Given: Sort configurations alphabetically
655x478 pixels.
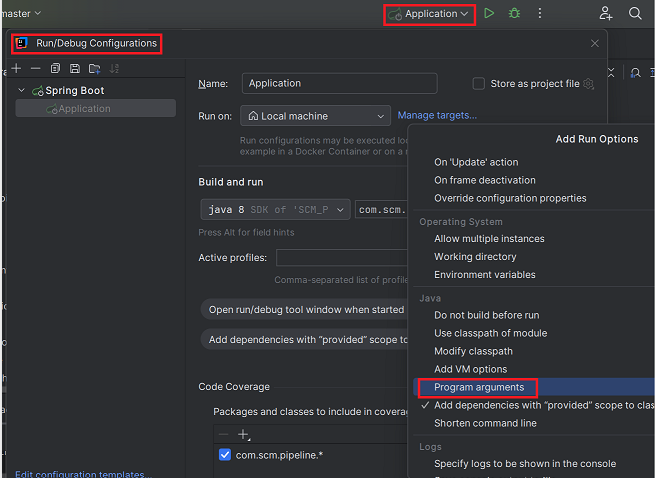Looking at the screenshot, I should 114,69.
